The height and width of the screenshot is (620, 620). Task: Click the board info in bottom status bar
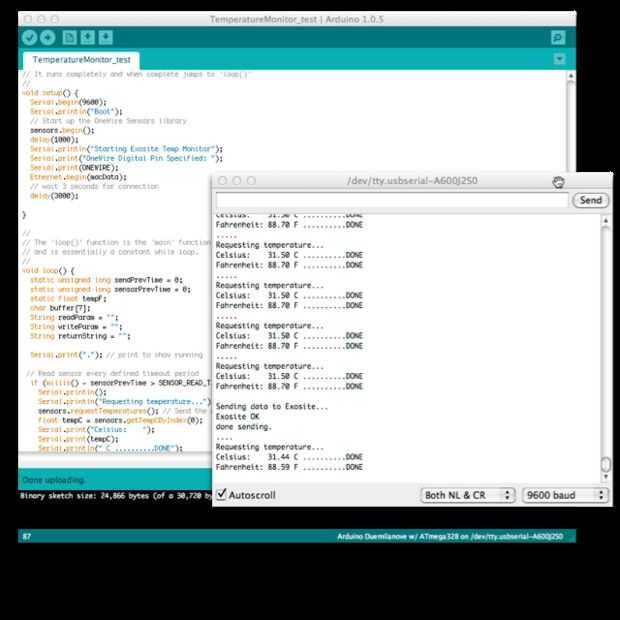pos(450,537)
